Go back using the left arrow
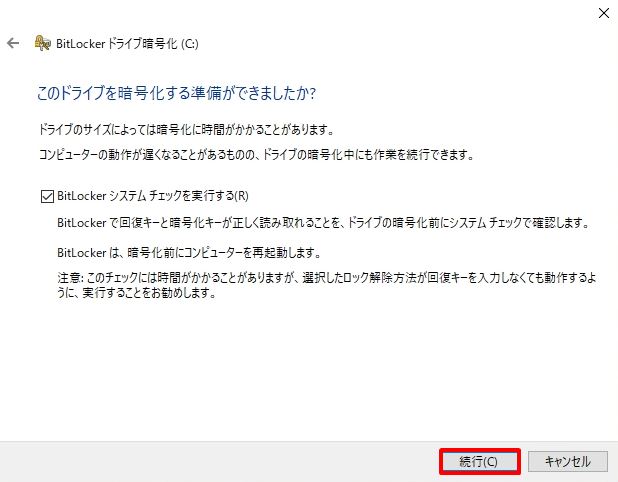This screenshot has height=482, width=618. click(x=13, y=43)
